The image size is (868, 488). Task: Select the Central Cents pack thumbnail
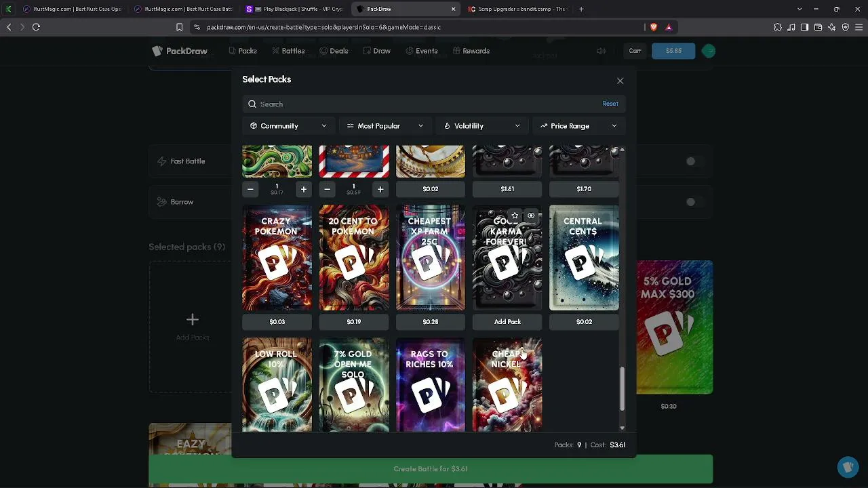click(x=584, y=258)
